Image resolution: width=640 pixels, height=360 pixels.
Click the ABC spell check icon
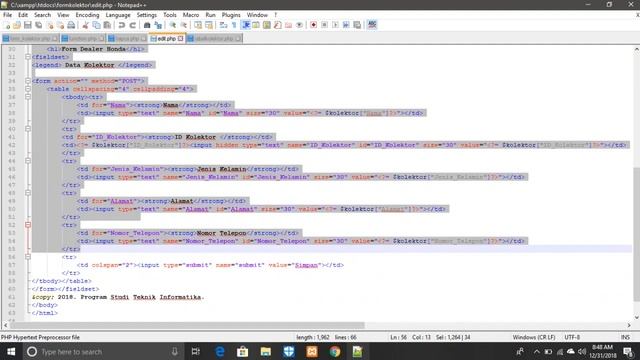coord(372,25)
